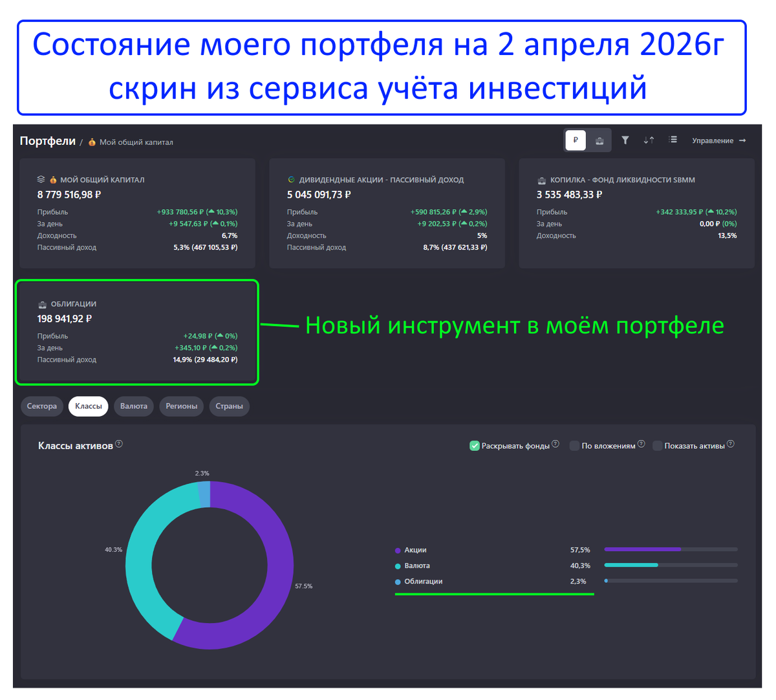The height and width of the screenshot is (700, 776).
Task: Select Валюта row label in legend
Action: tap(417, 565)
